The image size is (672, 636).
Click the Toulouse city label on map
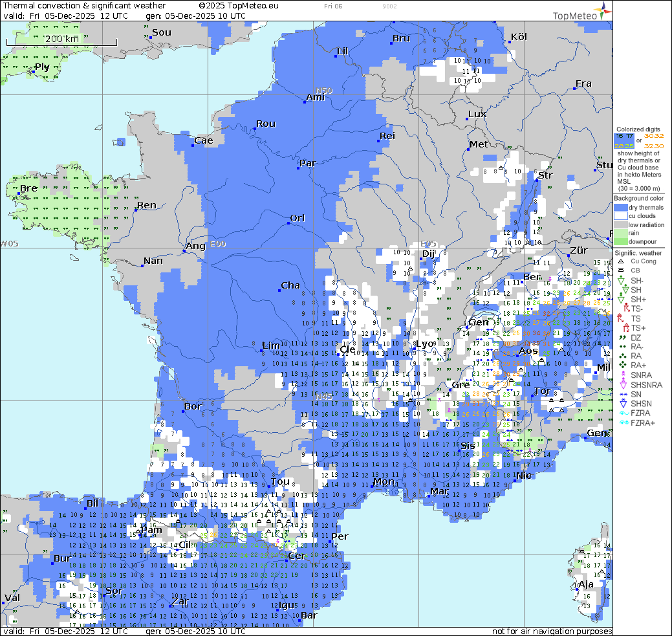281,481
